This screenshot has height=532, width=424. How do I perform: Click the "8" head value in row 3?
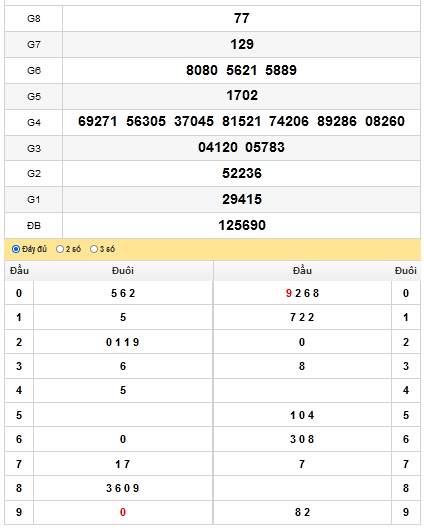pos(302,366)
